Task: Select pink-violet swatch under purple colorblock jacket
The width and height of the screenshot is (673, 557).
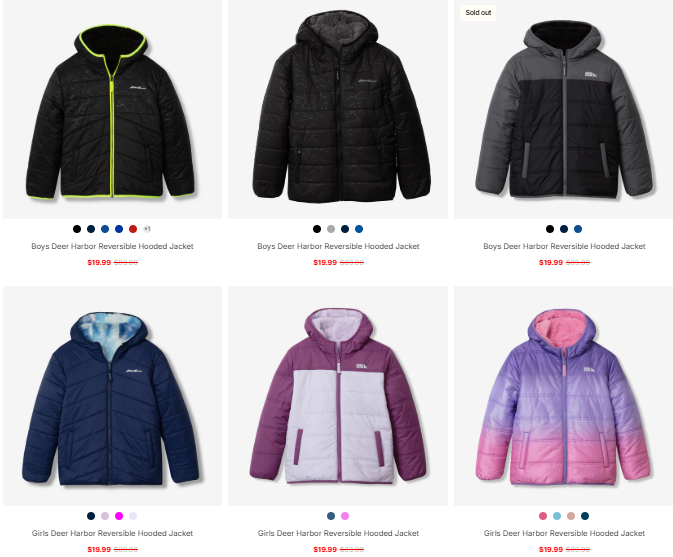Action: click(345, 516)
